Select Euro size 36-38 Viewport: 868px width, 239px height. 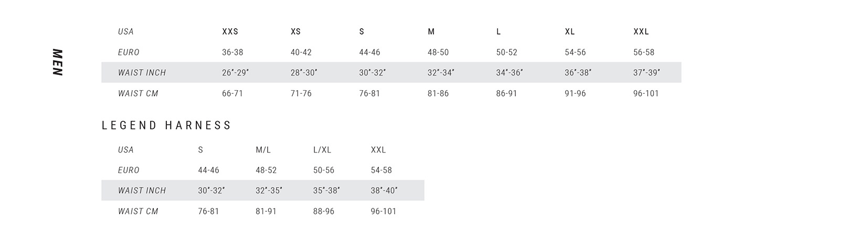(x=232, y=52)
